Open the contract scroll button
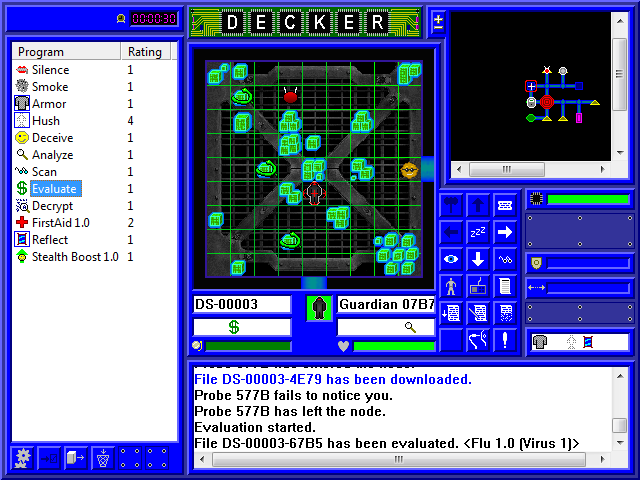Viewport: 640px width, 480px height. 505,286
